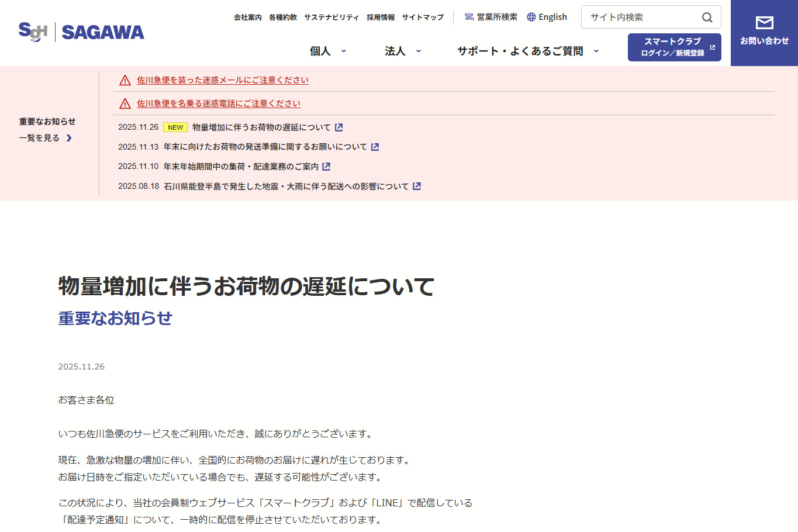Screen dimensions: 798x532
Task: Expand the 法人 dropdown chevron
Action: 419,51
